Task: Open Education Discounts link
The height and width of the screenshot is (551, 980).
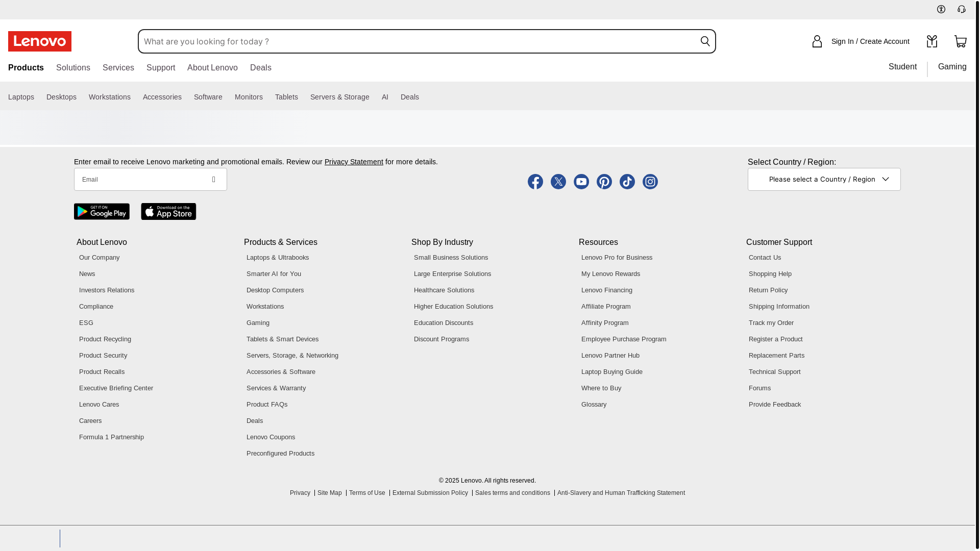Action: point(444,323)
